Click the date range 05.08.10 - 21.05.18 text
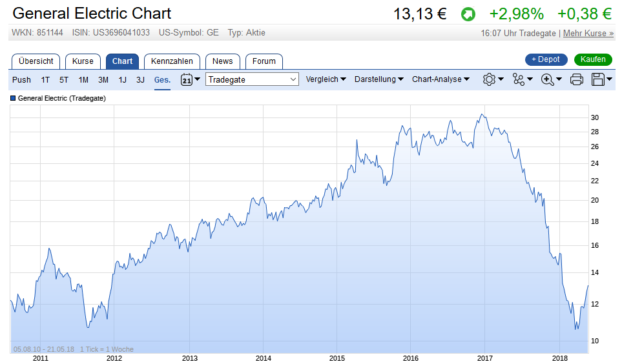Viewport: 622px width, 364px height. pos(44,349)
